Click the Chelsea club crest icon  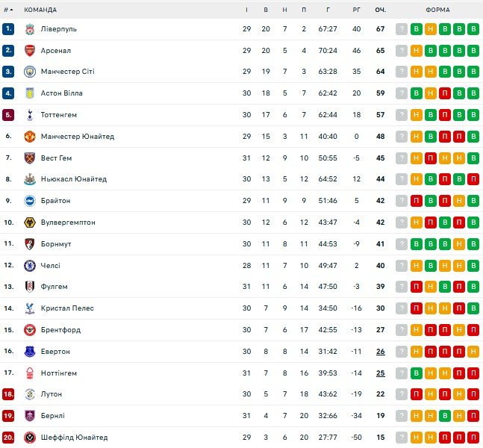click(30, 265)
